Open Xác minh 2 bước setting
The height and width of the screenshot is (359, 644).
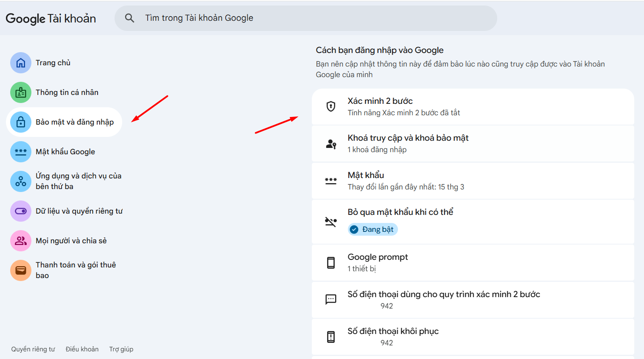tap(473, 107)
